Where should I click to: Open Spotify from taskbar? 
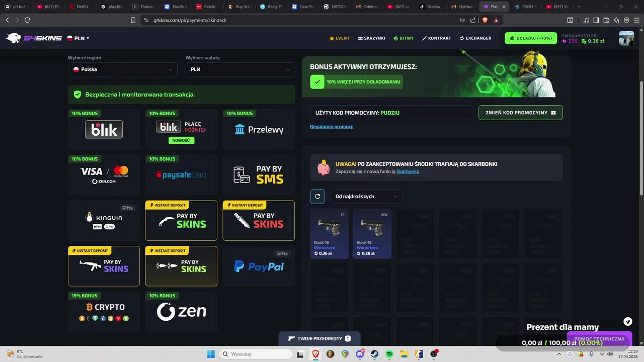389,354
